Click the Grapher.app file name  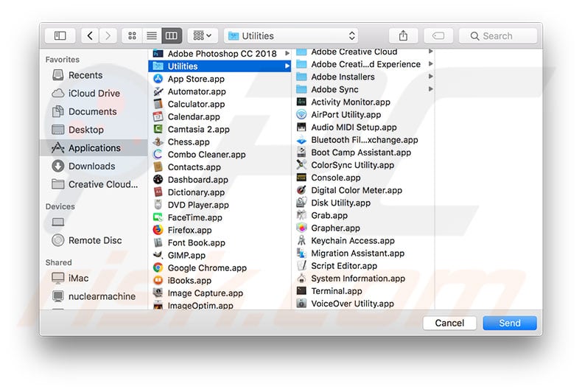point(335,228)
